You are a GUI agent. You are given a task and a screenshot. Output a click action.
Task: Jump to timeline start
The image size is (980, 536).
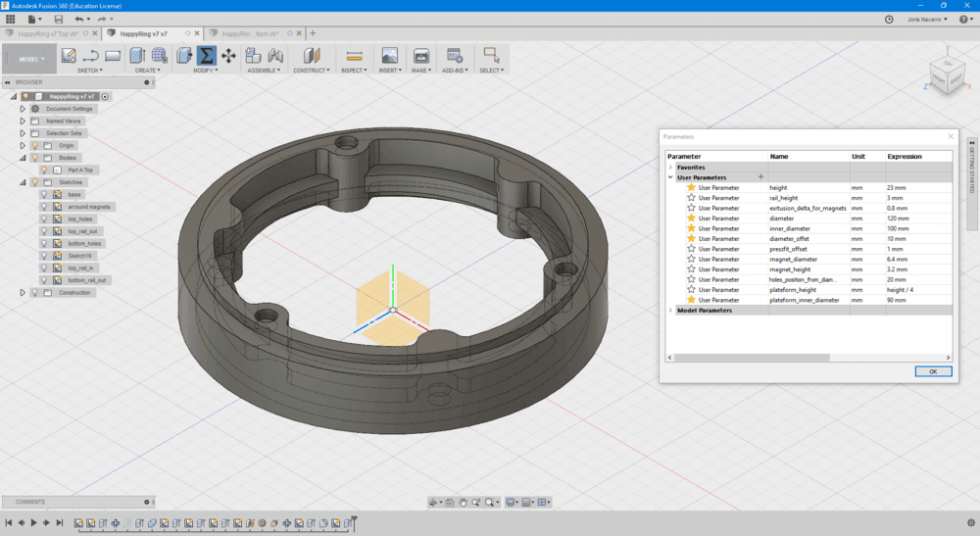[x=8, y=523]
